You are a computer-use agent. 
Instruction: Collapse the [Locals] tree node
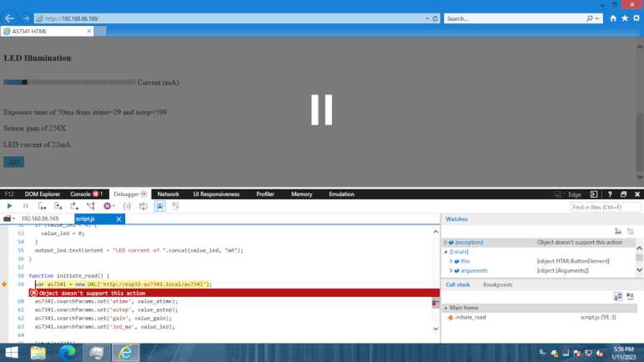click(x=446, y=252)
